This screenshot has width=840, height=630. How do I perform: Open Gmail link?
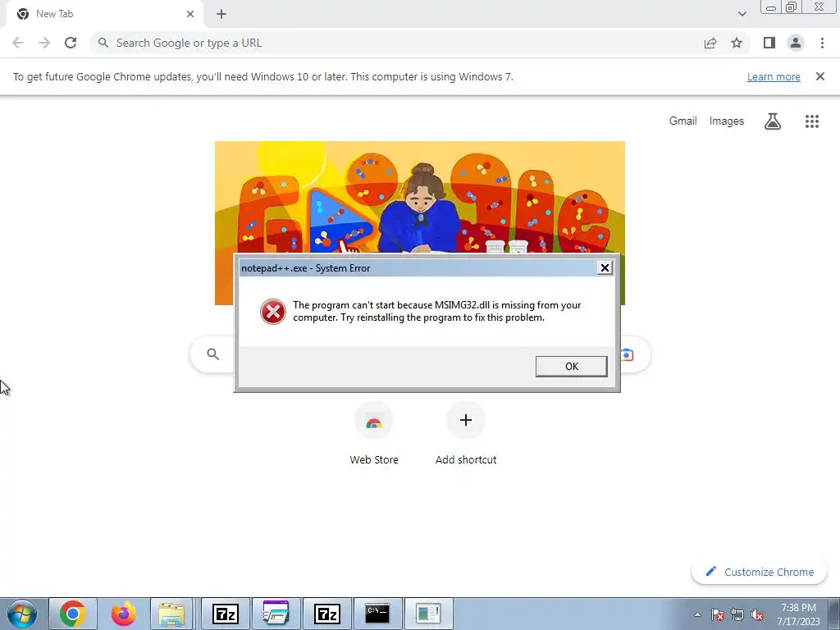[682, 121]
